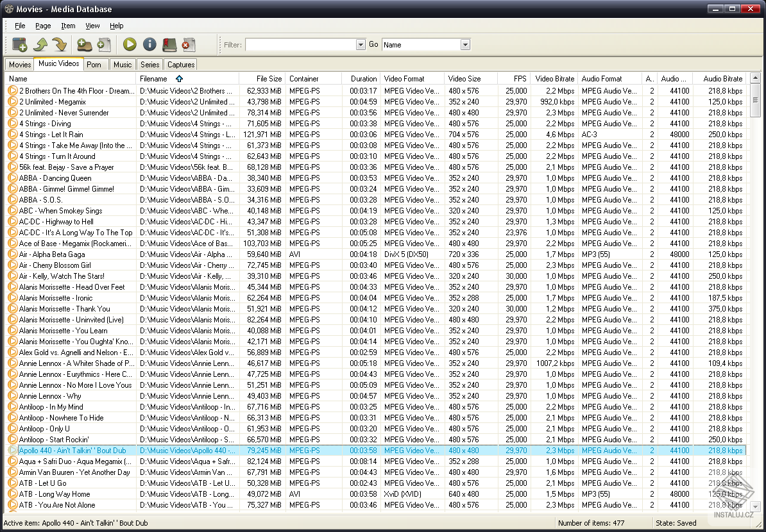Select the green Play icon in the toolbar
Viewport: 766px width, 532px height.
[130, 45]
